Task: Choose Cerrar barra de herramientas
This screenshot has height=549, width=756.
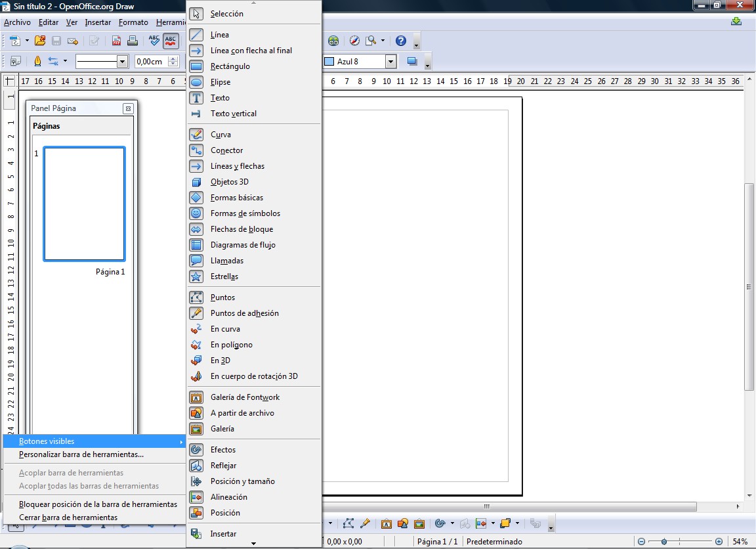Action: pyautogui.click(x=94, y=517)
